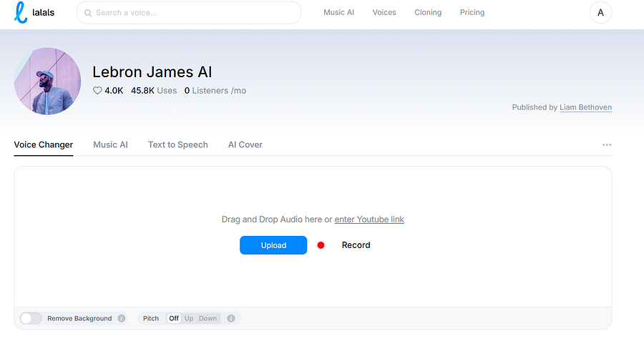Viewport: 644px width, 341px height.
Task: Click the 4.0K likes count
Action: (x=114, y=91)
